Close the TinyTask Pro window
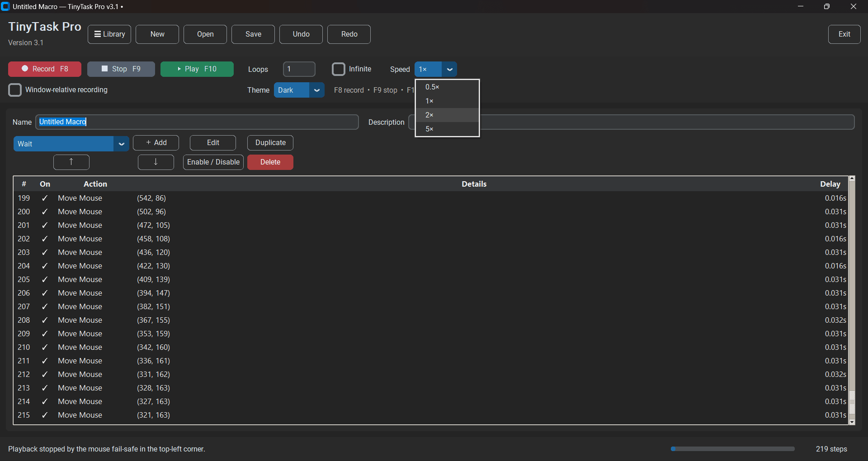This screenshot has width=868, height=461. [x=854, y=6]
